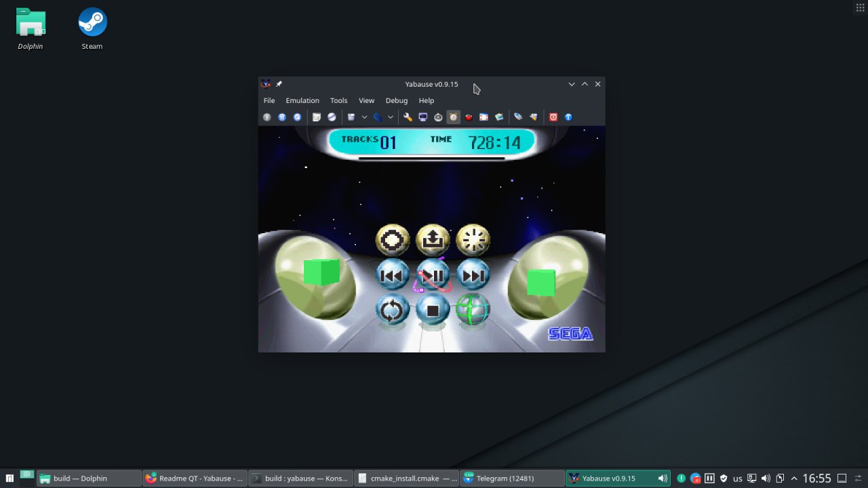
Task: Click the Telegram tray icon with red badge
Action: point(695,479)
